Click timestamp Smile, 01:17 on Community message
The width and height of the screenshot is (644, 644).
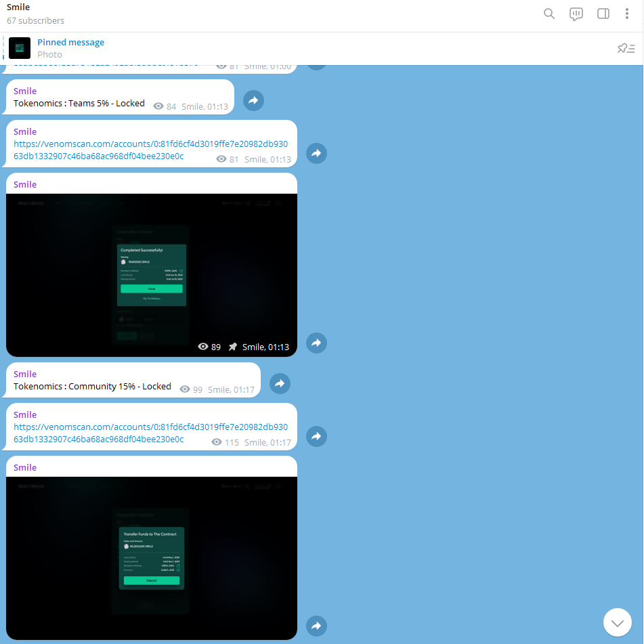(x=231, y=389)
